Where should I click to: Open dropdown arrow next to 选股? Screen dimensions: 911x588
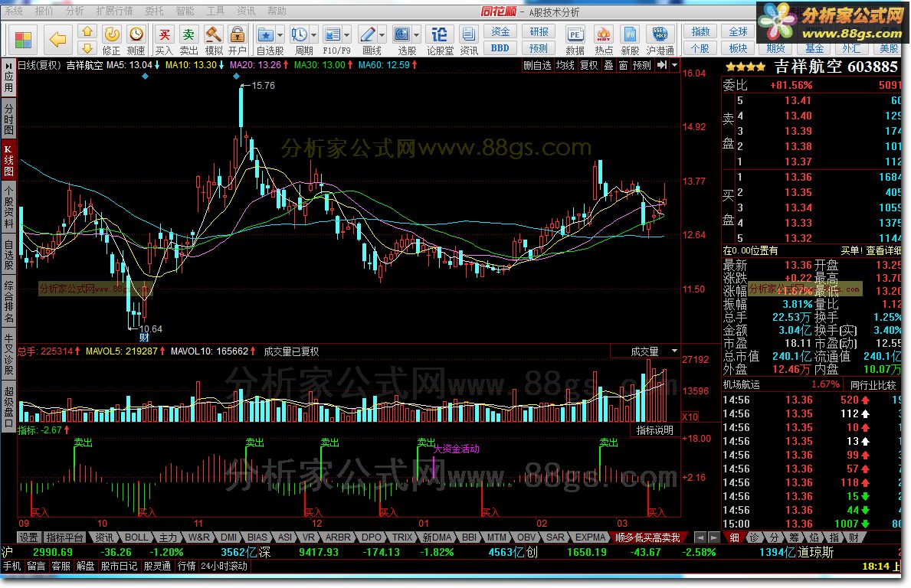[416, 34]
